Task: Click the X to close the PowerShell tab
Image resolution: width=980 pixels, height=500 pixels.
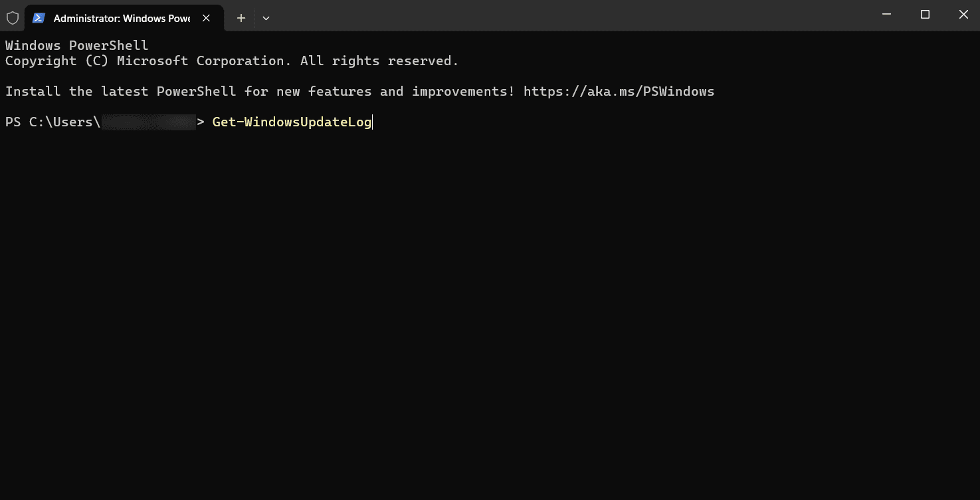Action: tap(206, 18)
